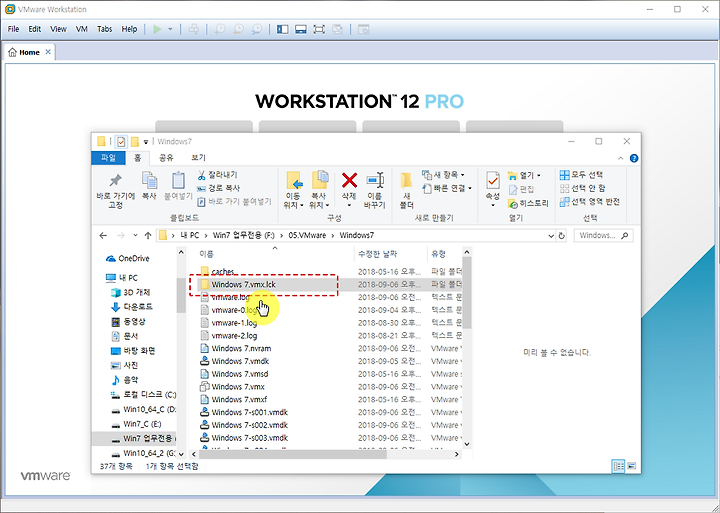Toggle the thumbnail bar icon
This screenshot has height=513, width=720.
pyautogui.click(x=301, y=29)
